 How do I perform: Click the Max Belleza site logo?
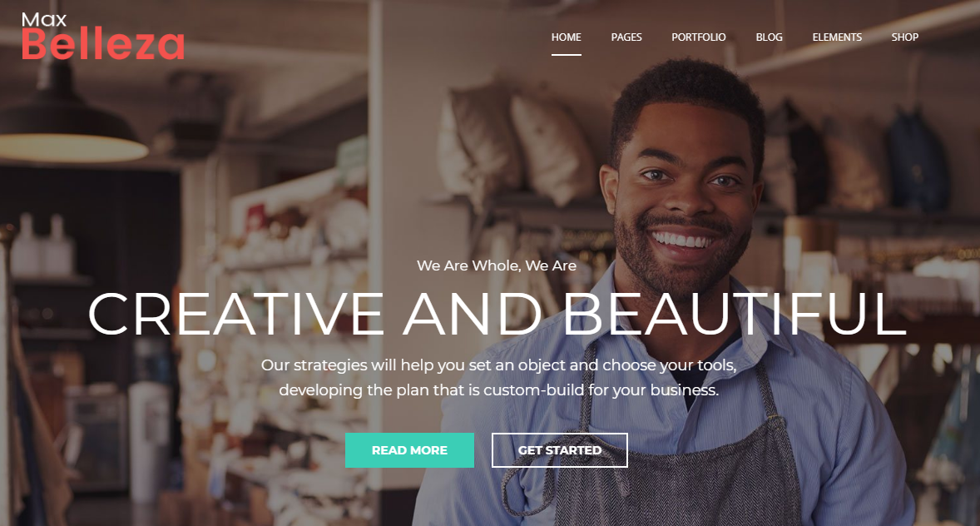click(103, 37)
